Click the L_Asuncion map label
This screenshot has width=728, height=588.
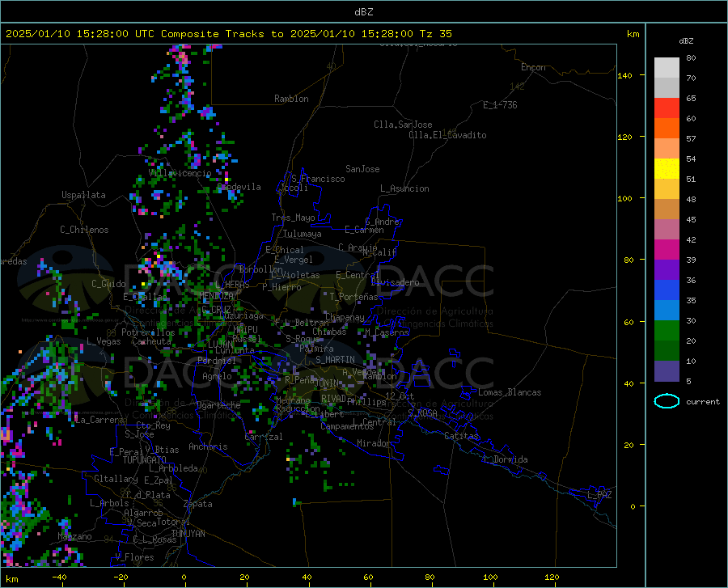point(404,188)
